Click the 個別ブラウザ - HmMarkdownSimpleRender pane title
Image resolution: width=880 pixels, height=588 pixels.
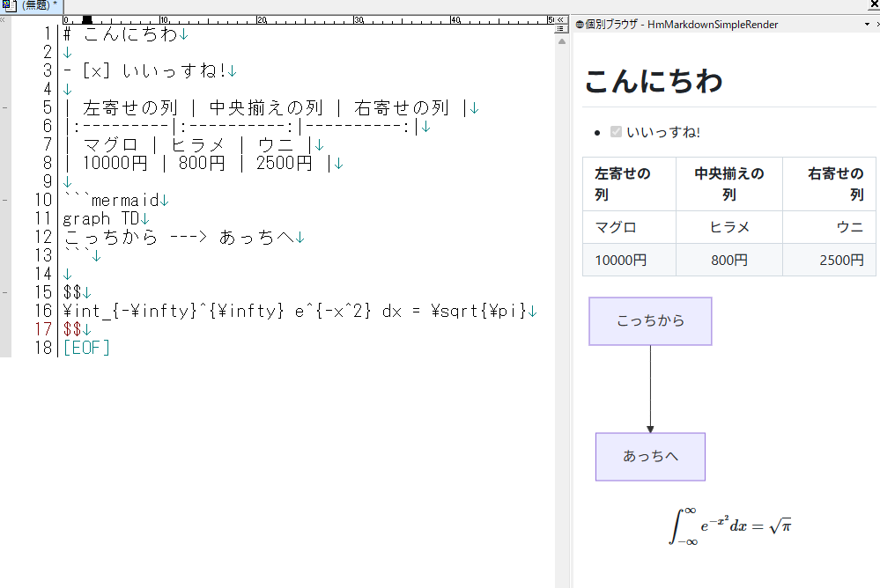point(681,25)
